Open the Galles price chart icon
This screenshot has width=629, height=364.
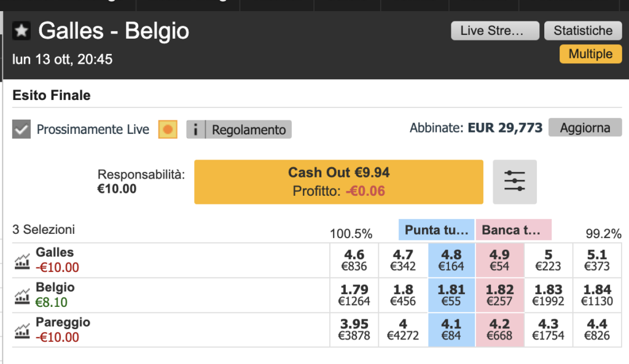[23, 260]
